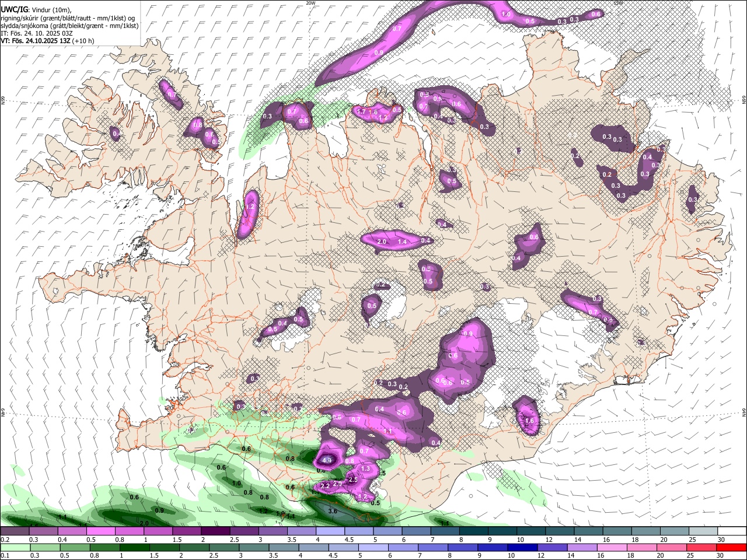
Task: Pick the bright pink swatch labelled 0.5 in the upper scale
Action: click(x=100, y=531)
